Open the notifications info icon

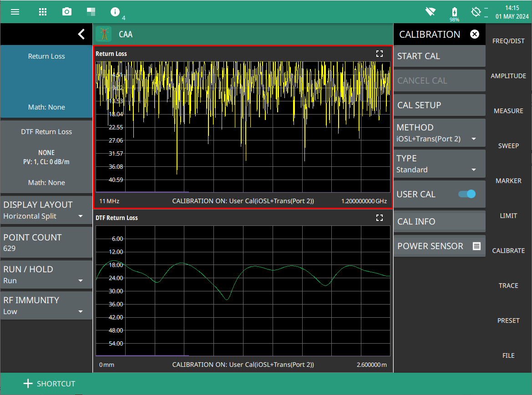point(115,12)
